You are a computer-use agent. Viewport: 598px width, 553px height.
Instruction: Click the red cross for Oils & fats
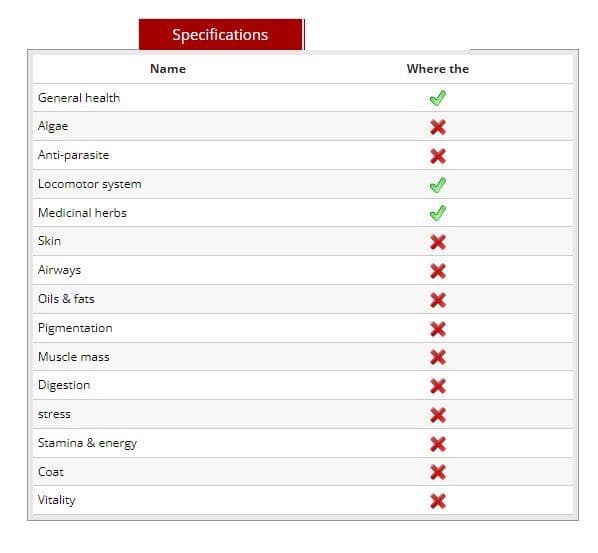click(x=437, y=300)
